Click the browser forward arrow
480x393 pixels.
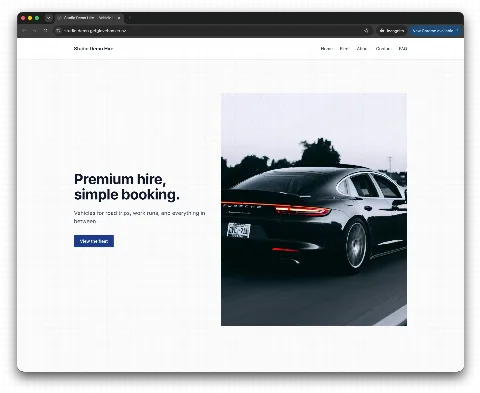click(x=35, y=31)
